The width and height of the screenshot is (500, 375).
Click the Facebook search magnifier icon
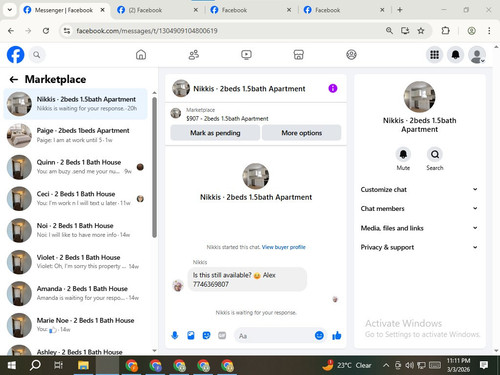point(37,55)
